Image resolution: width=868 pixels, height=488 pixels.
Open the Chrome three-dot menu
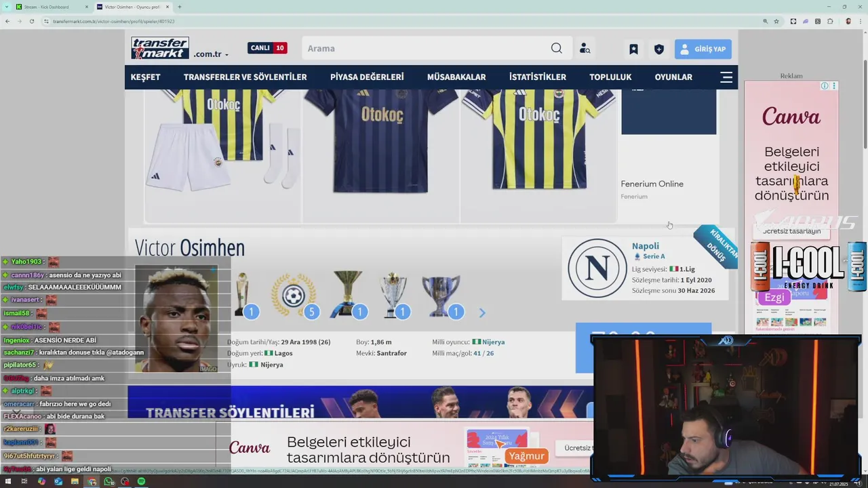(x=860, y=21)
